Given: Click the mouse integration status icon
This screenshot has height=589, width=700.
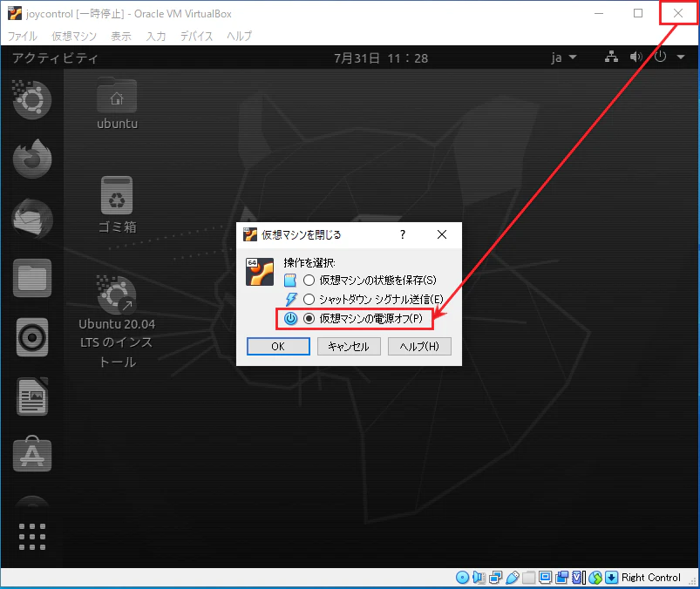Looking at the screenshot, I should (x=595, y=578).
